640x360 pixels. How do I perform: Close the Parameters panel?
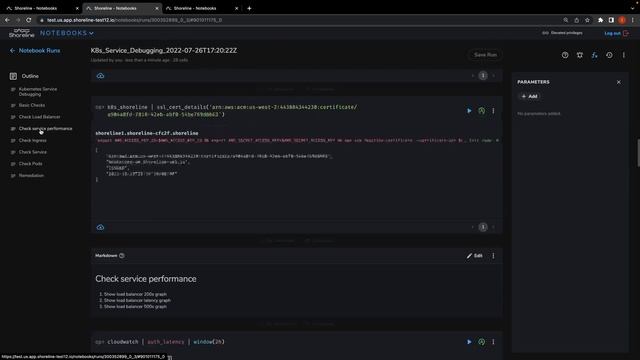tap(619, 82)
